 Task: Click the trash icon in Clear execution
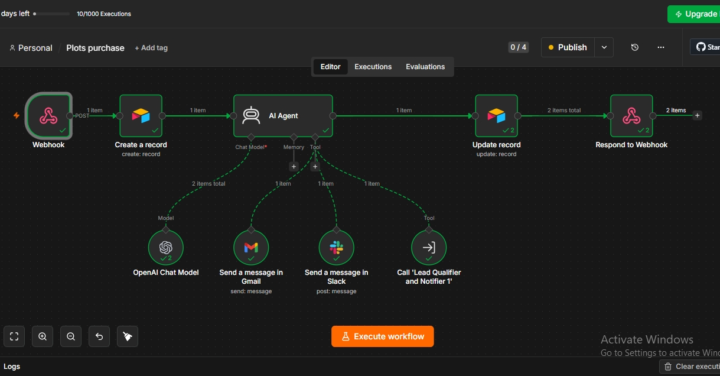point(668,366)
